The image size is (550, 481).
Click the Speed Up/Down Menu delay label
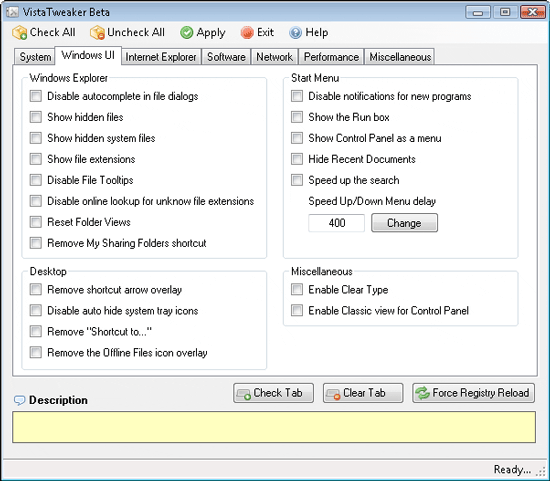tap(372, 201)
